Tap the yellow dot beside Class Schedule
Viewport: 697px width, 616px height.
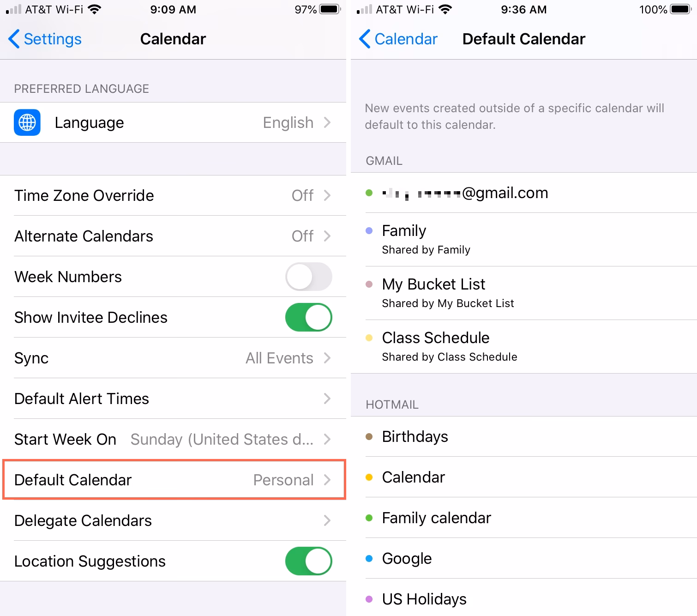tap(369, 338)
